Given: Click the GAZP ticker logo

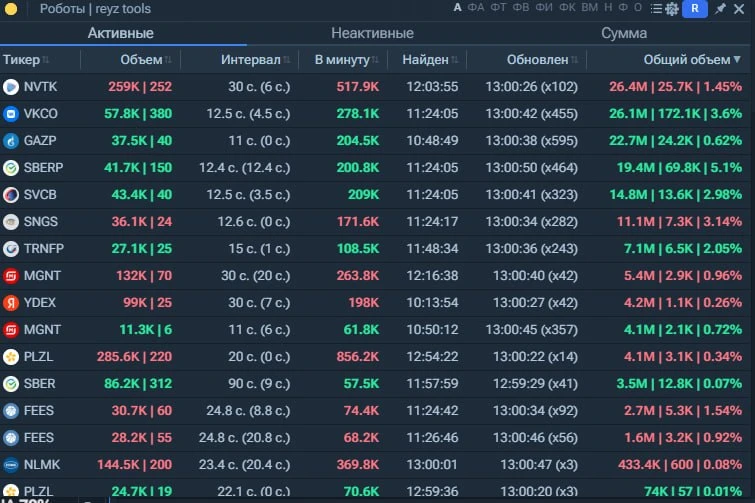Looking at the screenshot, I should pyautogui.click(x=11, y=141).
